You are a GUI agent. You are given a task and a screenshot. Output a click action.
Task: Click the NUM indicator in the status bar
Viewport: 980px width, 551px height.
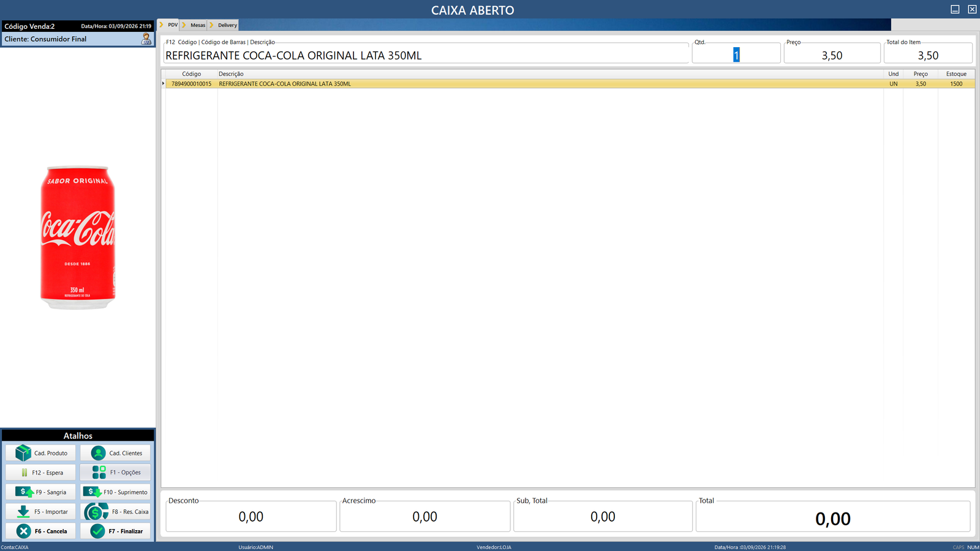click(x=973, y=547)
